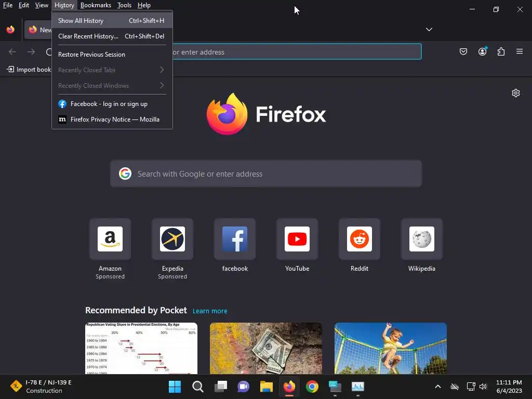Open network status tray icon
Screen dimensions: 532x399
click(471, 387)
